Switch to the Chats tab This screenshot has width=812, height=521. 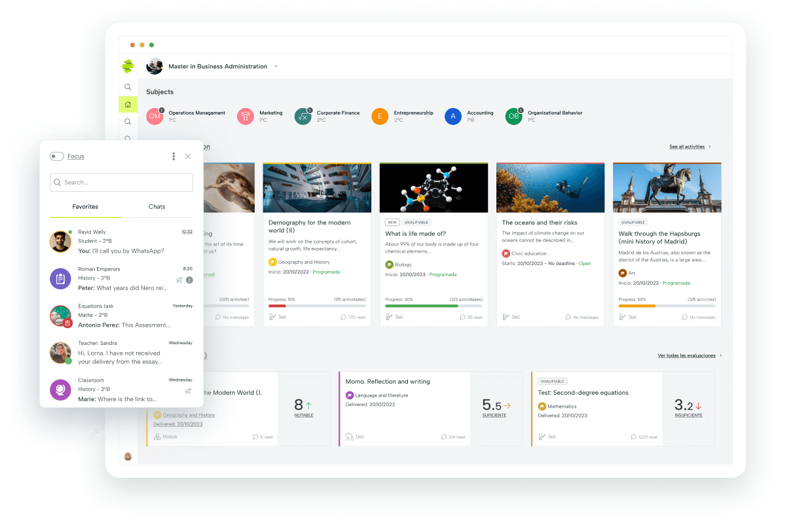click(x=157, y=207)
